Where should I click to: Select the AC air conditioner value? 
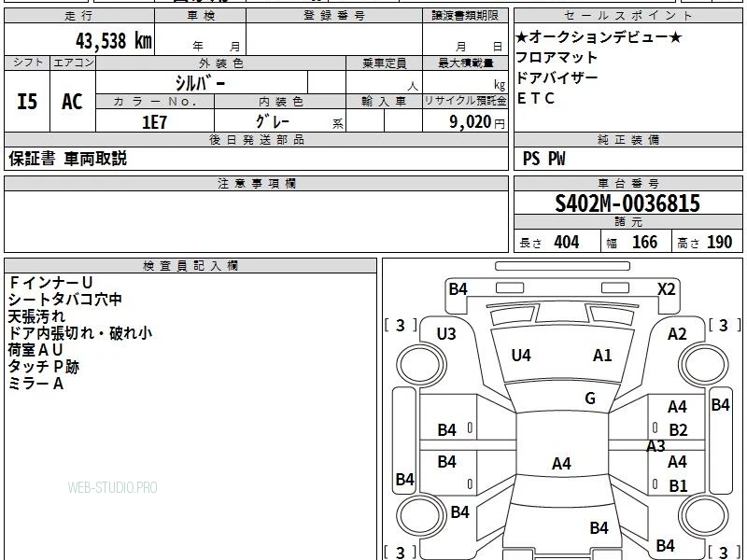[x=72, y=102]
